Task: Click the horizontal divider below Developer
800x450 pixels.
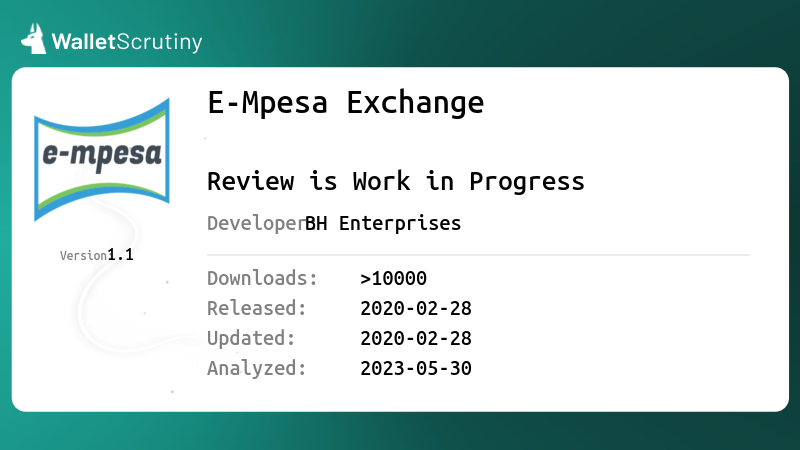Action: 479,255
